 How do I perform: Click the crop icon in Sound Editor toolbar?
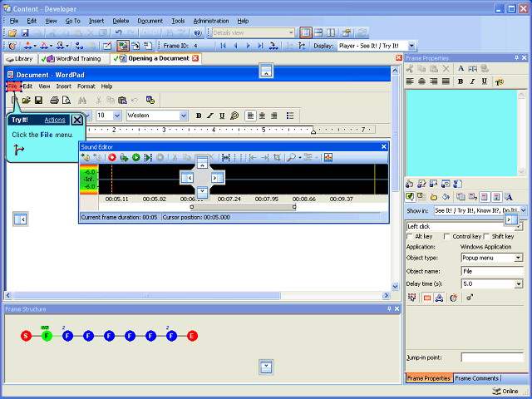click(277, 157)
